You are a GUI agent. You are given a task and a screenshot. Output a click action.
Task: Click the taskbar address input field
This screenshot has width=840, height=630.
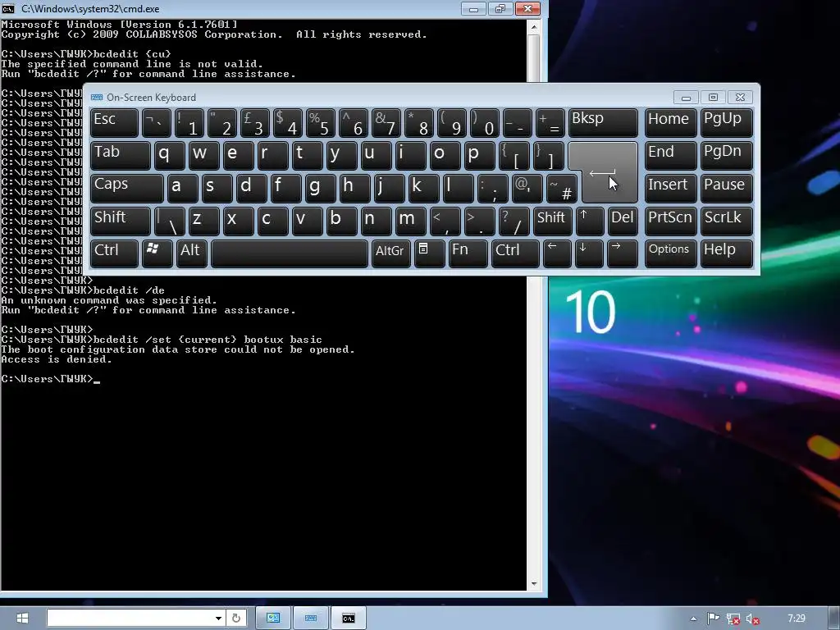tap(130, 619)
